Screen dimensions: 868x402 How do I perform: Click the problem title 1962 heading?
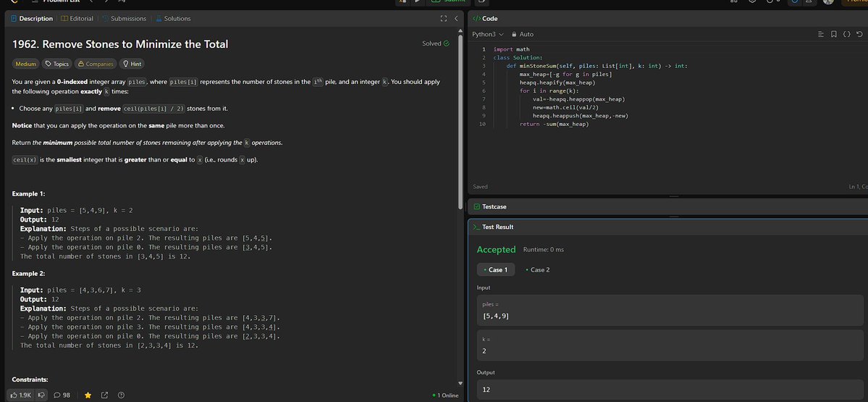tap(120, 44)
